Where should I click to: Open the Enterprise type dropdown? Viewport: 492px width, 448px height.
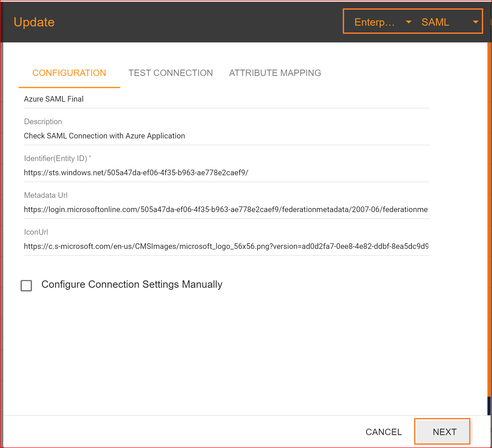(383, 22)
